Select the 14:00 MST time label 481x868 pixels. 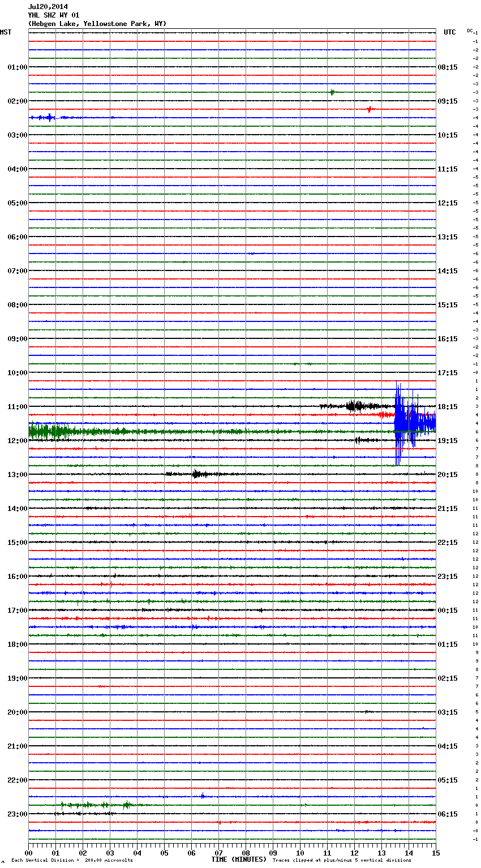point(18,509)
